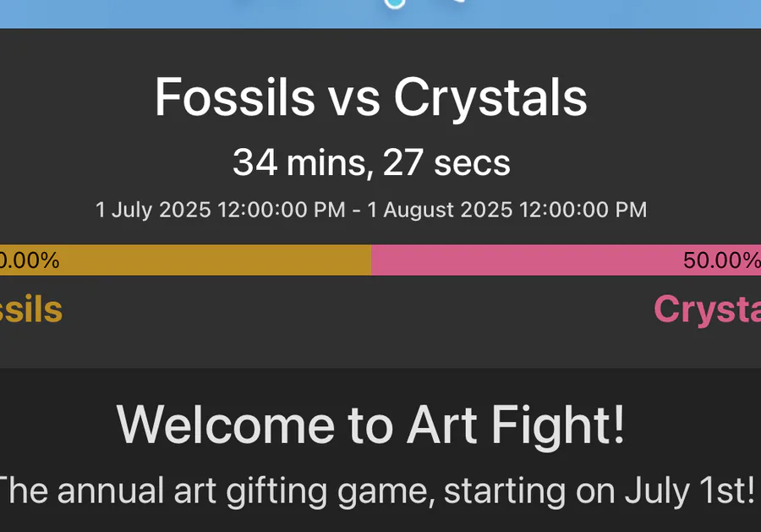Screen dimensions: 761x532
Task: Click the cyan circle in the blue banner
Action: point(395,4)
